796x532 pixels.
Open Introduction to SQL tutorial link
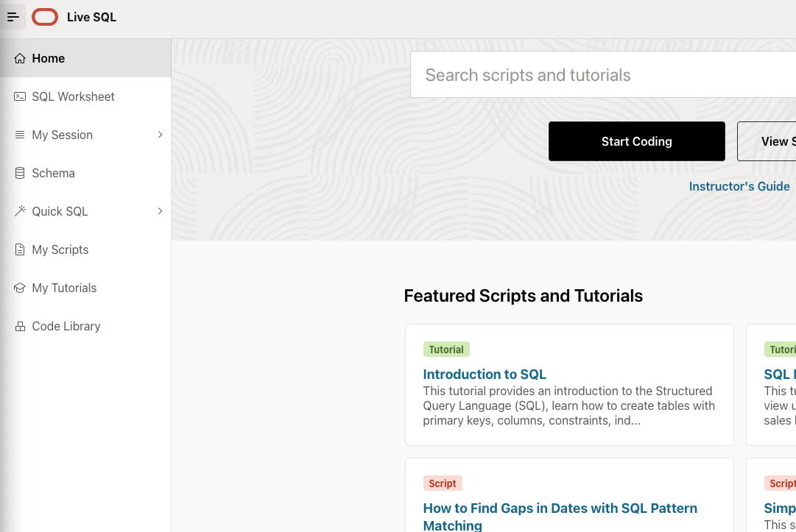pos(485,375)
